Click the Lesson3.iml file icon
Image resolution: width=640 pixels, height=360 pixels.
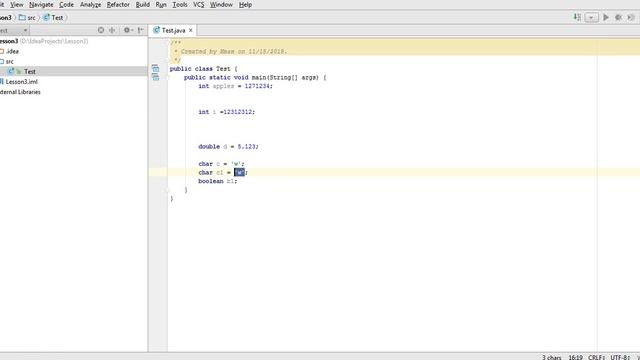point(2,82)
